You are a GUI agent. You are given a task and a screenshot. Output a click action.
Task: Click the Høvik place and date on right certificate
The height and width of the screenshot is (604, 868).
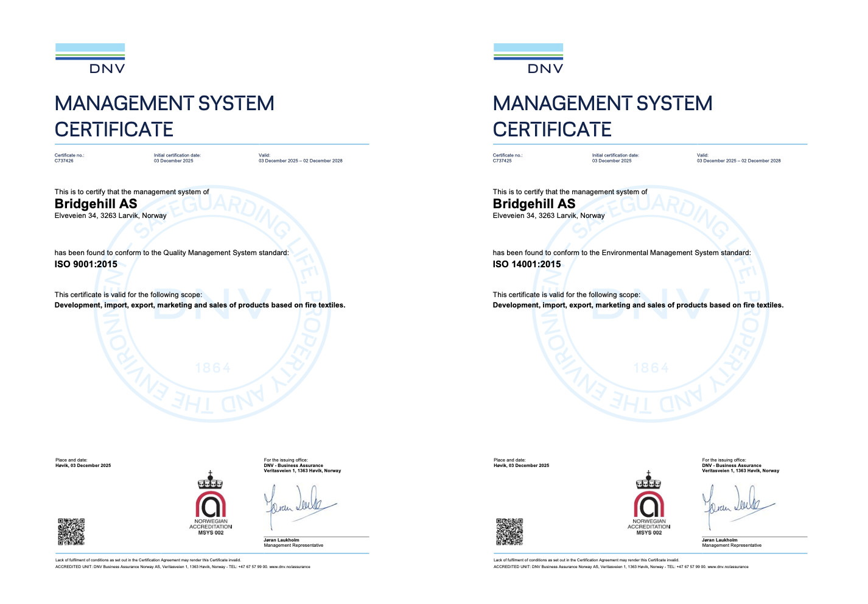click(521, 465)
